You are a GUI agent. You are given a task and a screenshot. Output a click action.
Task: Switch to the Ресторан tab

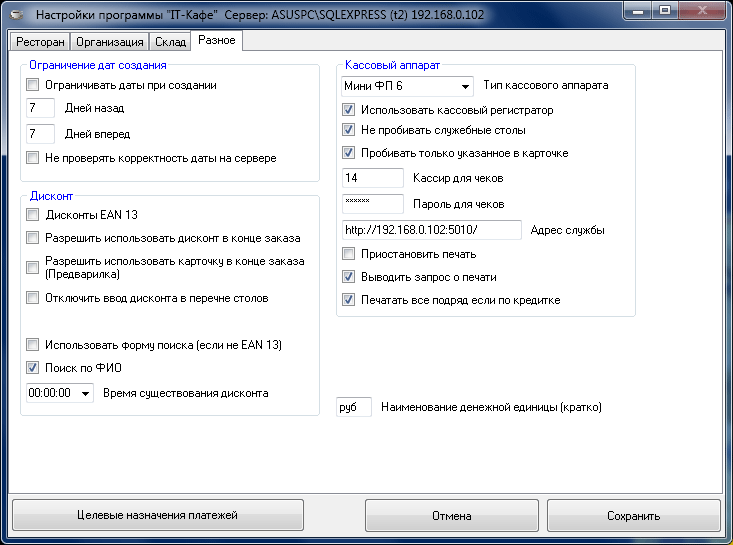click(x=40, y=42)
